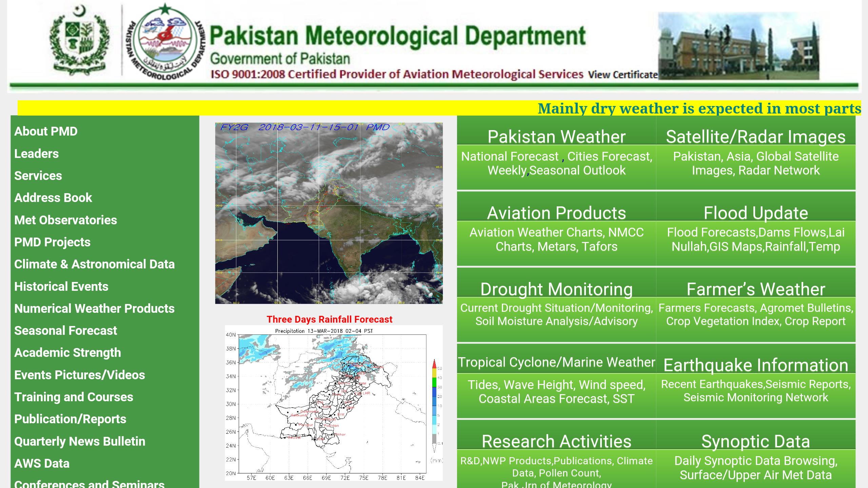This screenshot has height=488, width=868.
Task: Open the Quarterly News Bulletin page
Action: point(79,441)
